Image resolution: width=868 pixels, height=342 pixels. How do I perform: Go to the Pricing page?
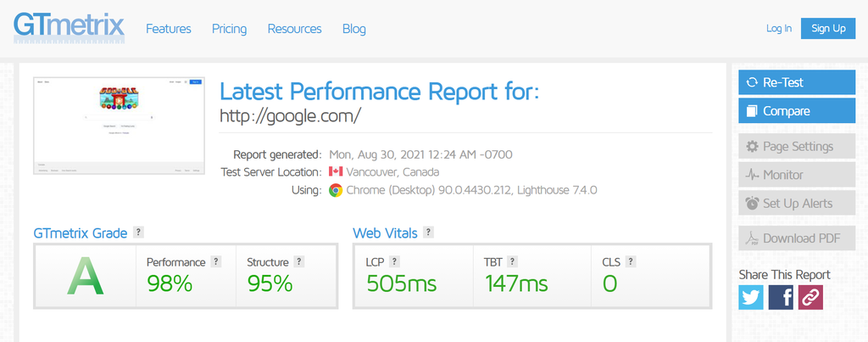point(229,29)
